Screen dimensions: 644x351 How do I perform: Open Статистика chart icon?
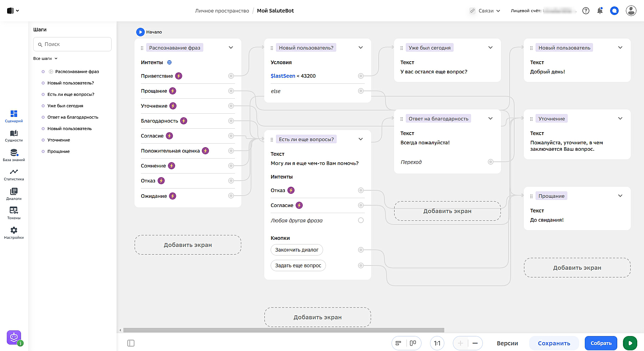pyautogui.click(x=14, y=174)
